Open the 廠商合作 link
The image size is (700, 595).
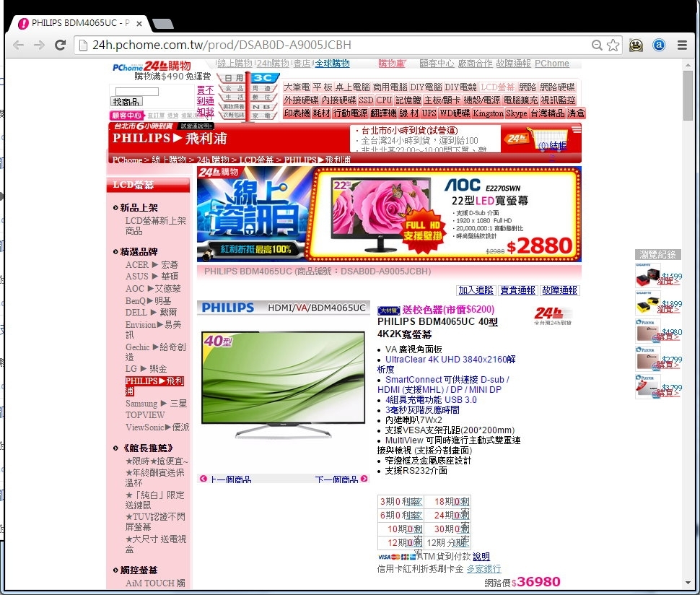tap(475, 64)
